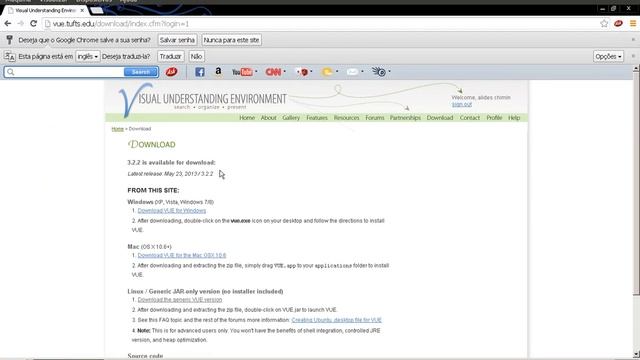Open the Amazon toolbar shortcut
The height and width of the screenshot is (360, 640).
tap(218, 72)
